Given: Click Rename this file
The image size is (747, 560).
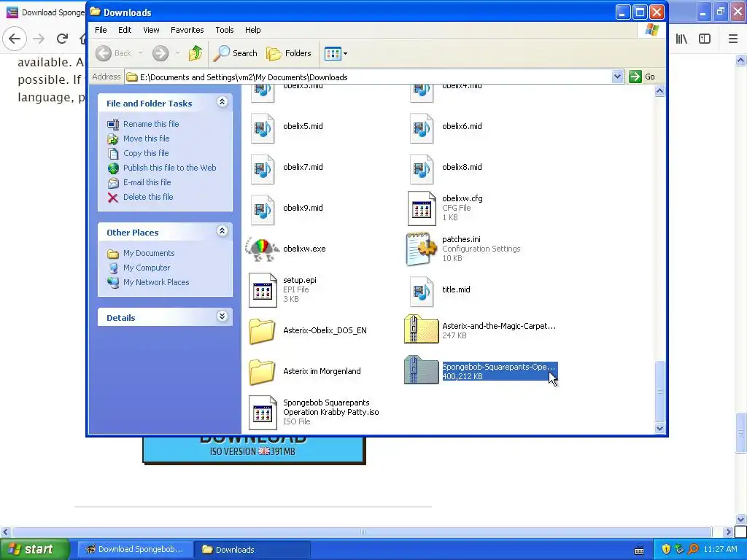Looking at the screenshot, I should pyautogui.click(x=151, y=124).
